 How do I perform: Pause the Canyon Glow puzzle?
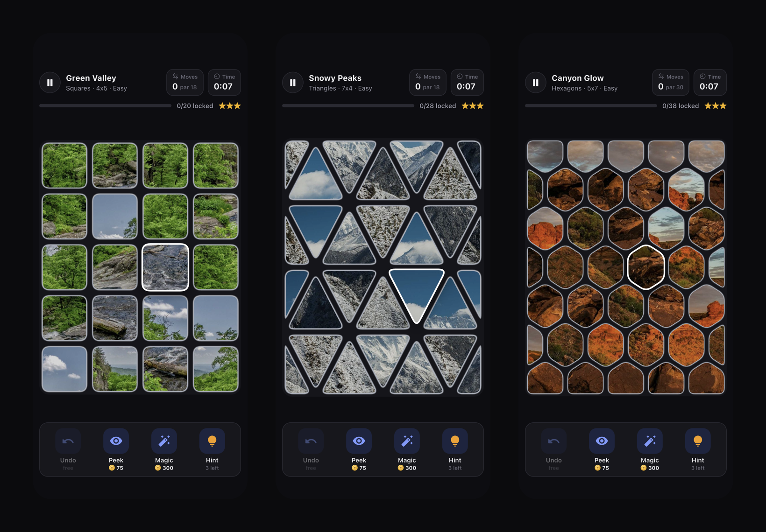pos(536,83)
